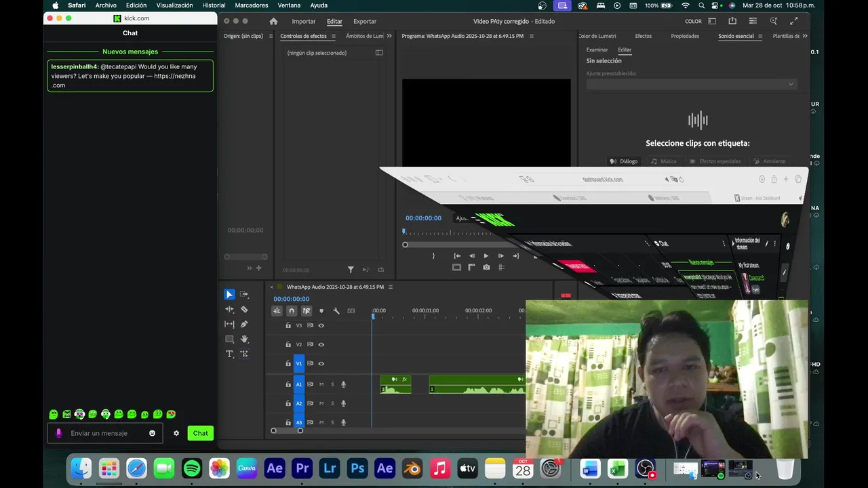The image size is (868, 488).
Task: Step forward one frame in Program monitor
Action: point(500,256)
